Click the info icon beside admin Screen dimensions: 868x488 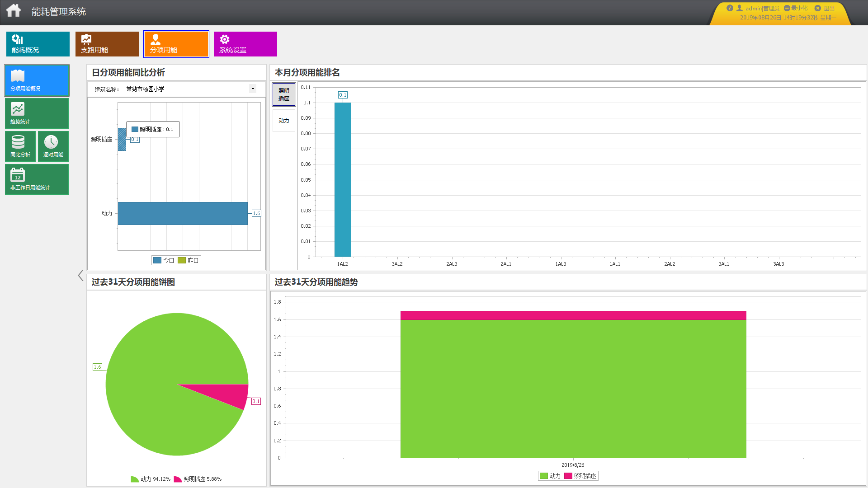(x=729, y=8)
